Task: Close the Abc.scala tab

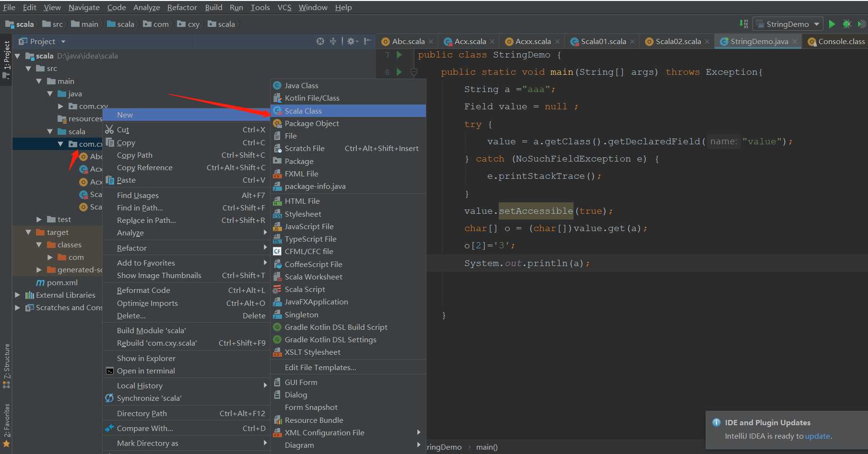Action: [431, 42]
